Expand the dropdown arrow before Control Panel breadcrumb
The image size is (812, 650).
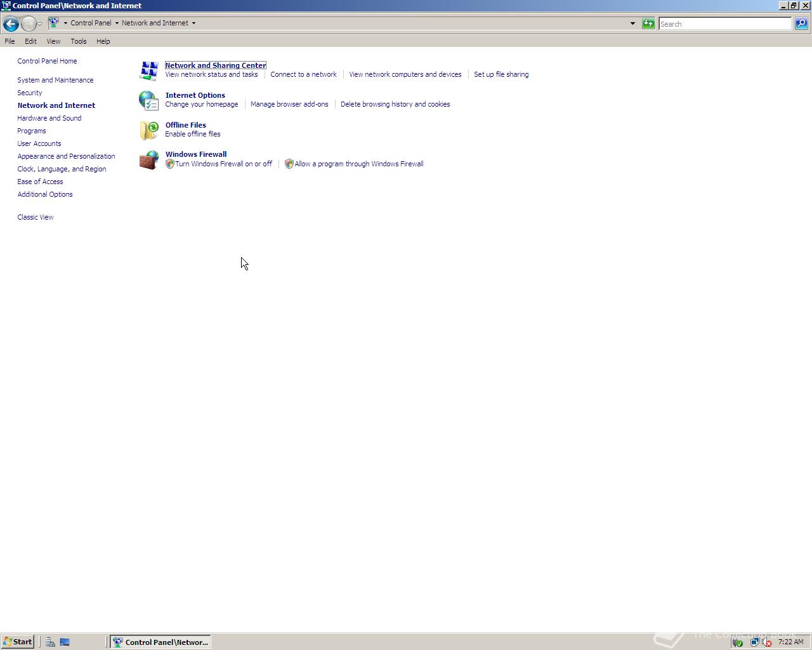point(65,23)
